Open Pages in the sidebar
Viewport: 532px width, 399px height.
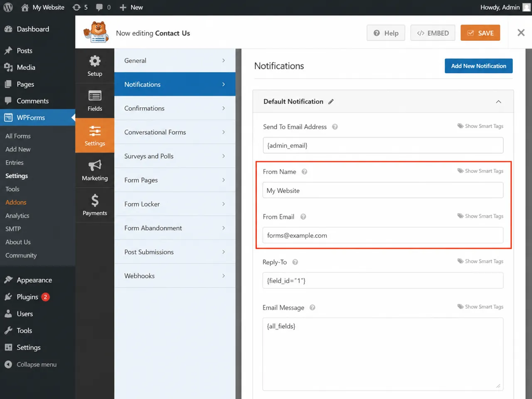(x=37, y=84)
